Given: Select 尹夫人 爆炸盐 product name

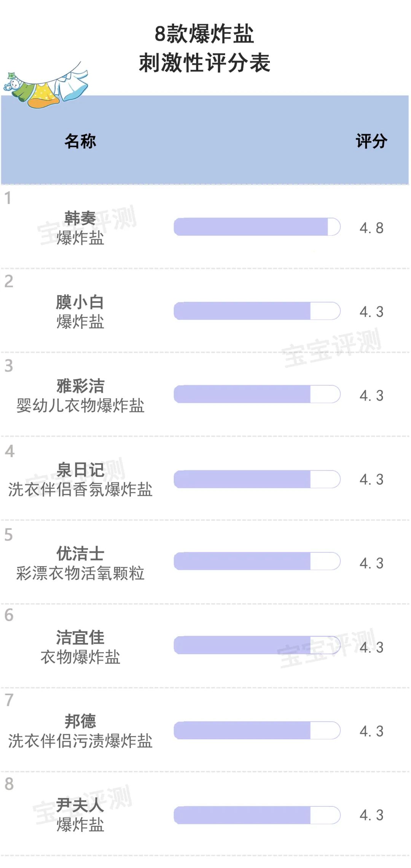Looking at the screenshot, I should coord(80,815).
